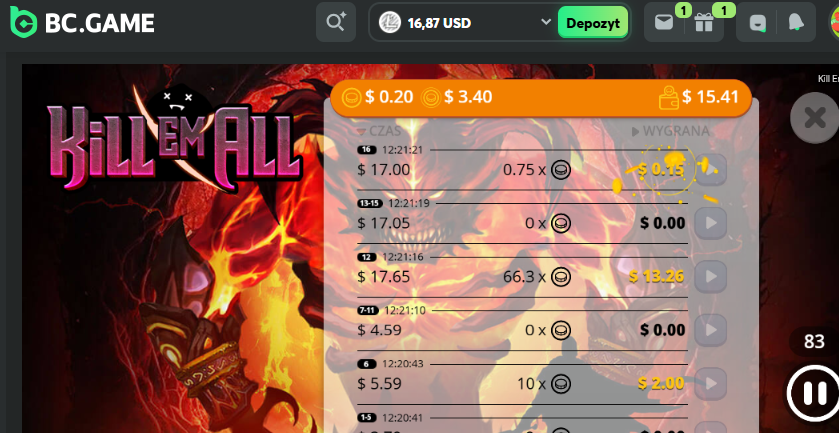The image size is (839, 433).
Task: Replay the 66.3 x win round
Action: (711, 276)
